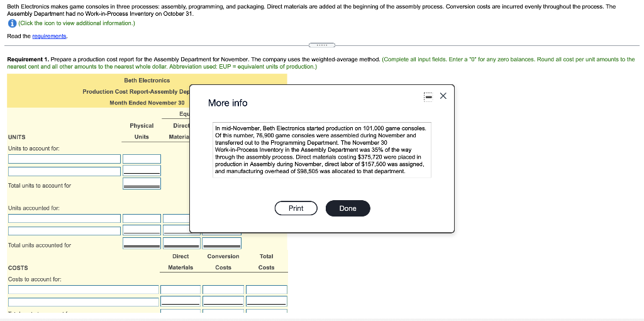Click first physical units field under Units to account for
This screenshot has width=644, height=321.
click(x=142, y=159)
